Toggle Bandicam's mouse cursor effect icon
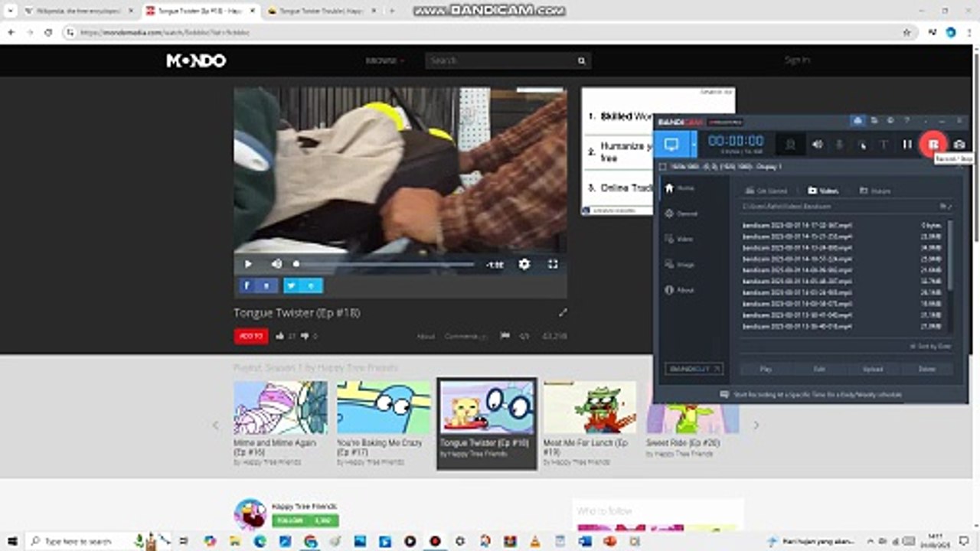The image size is (980, 551). (862, 144)
